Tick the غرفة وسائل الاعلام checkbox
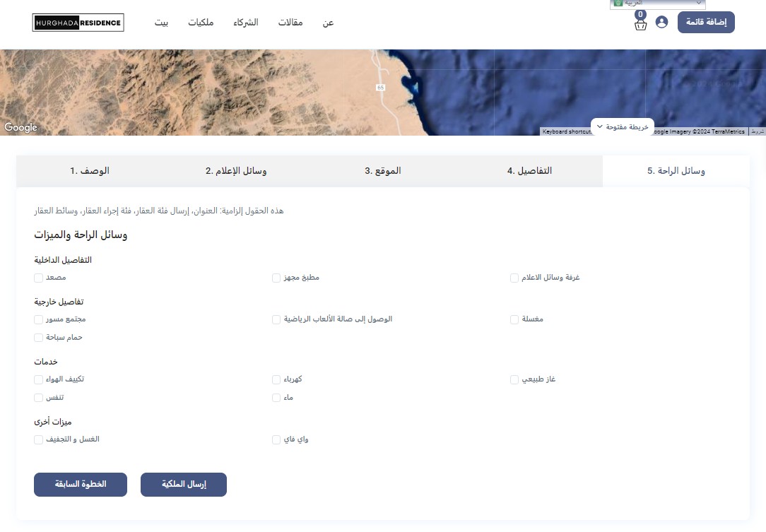Viewport: 766px width, 532px height. click(x=514, y=278)
